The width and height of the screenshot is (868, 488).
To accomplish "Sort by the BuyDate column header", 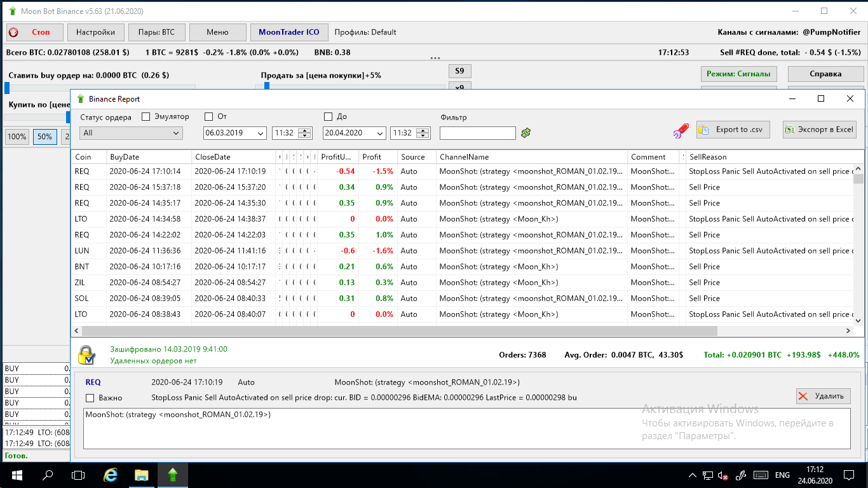I will point(149,157).
